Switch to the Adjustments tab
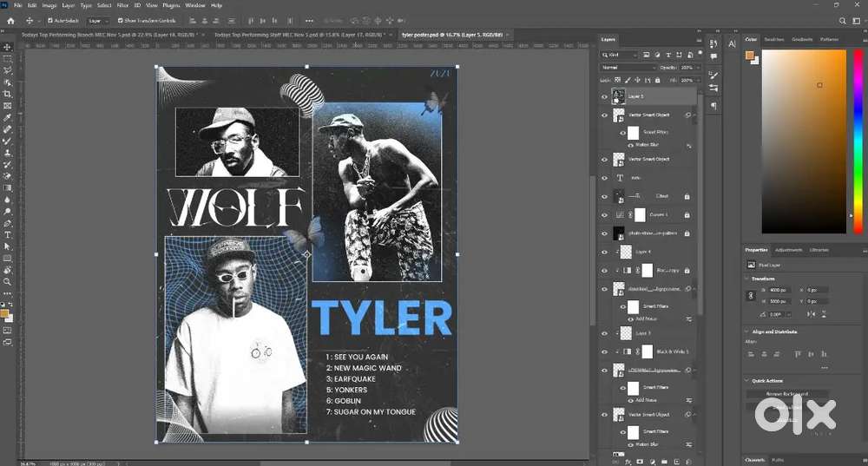868x466 pixels. click(x=788, y=250)
